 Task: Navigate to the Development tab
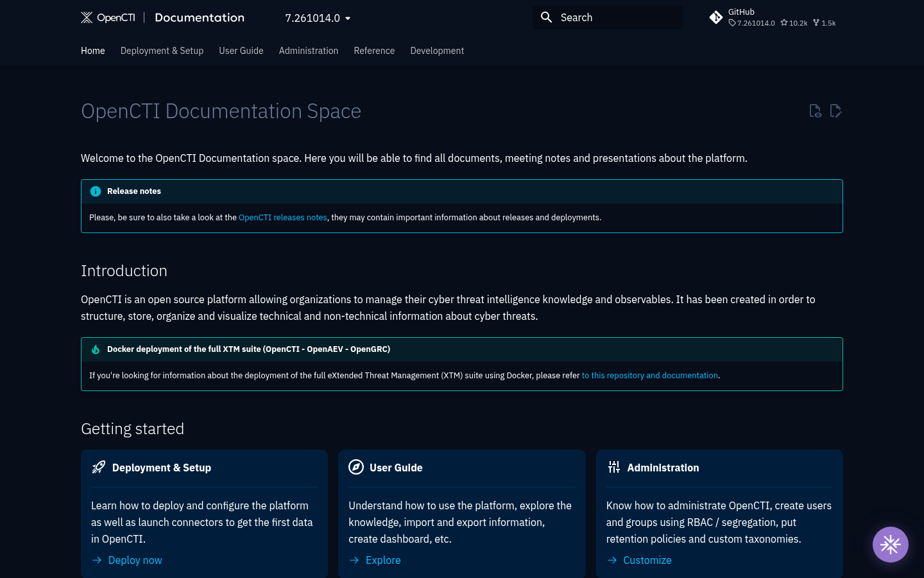pyautogui.click(x=437, y=51)
